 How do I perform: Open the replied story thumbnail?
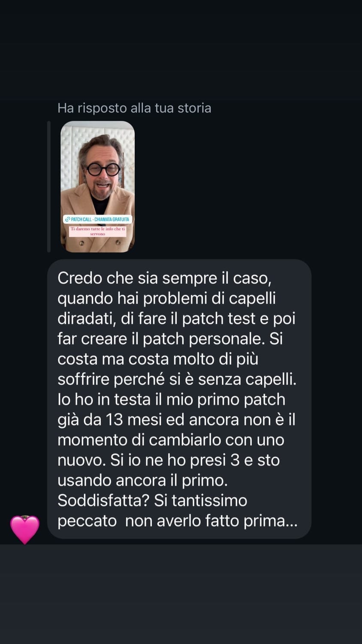tap(98, 187)
